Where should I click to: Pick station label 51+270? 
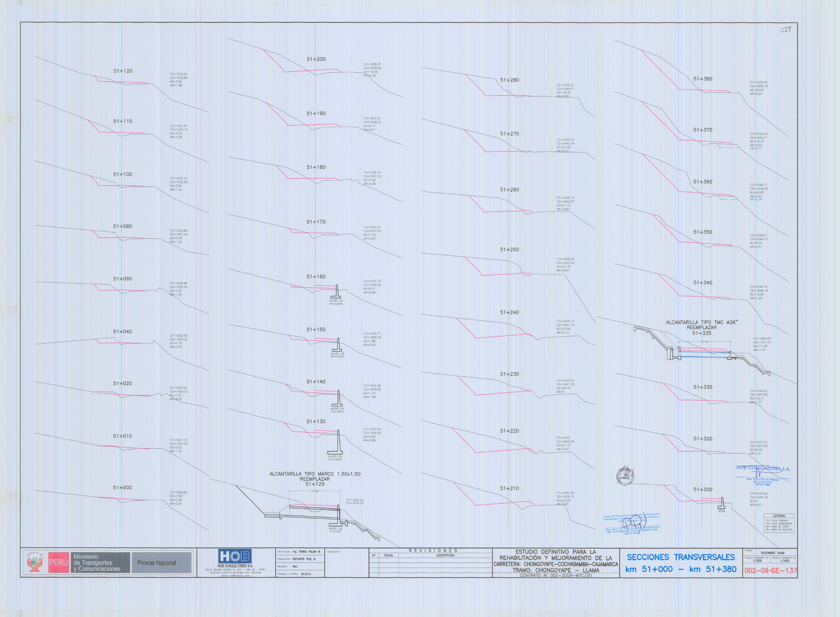(510, 134)
